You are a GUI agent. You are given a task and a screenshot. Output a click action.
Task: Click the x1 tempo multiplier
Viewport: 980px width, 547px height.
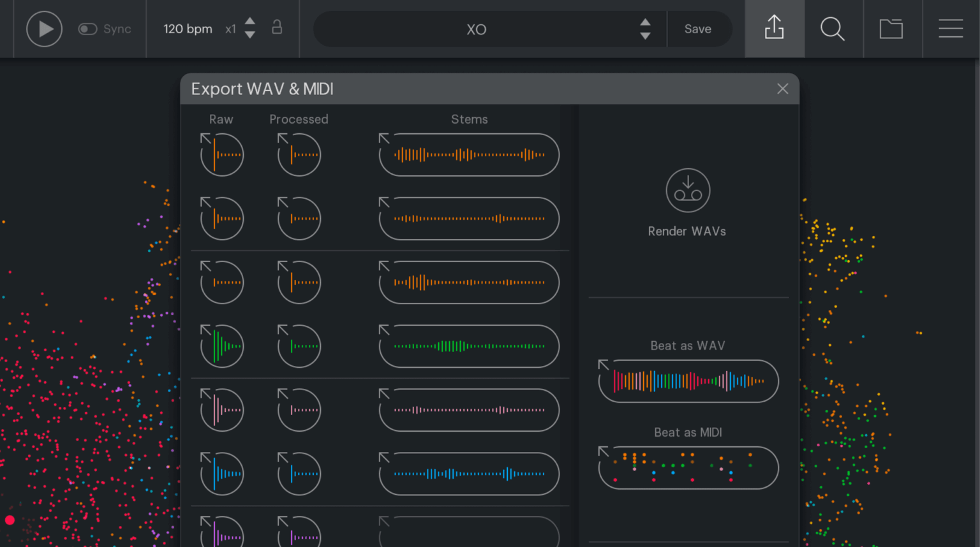point(231,29)
